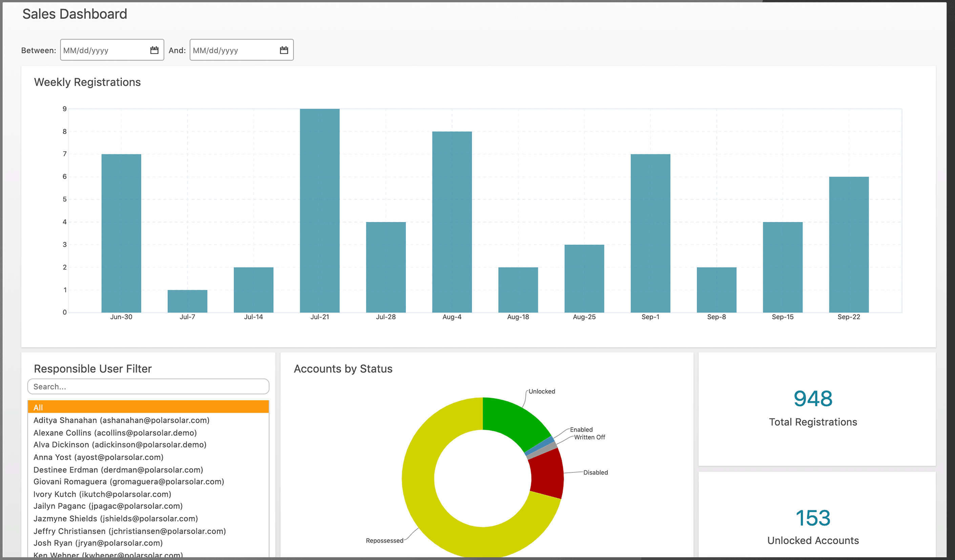Select All in the user filter
955x560 pixels.
point(148,407)
